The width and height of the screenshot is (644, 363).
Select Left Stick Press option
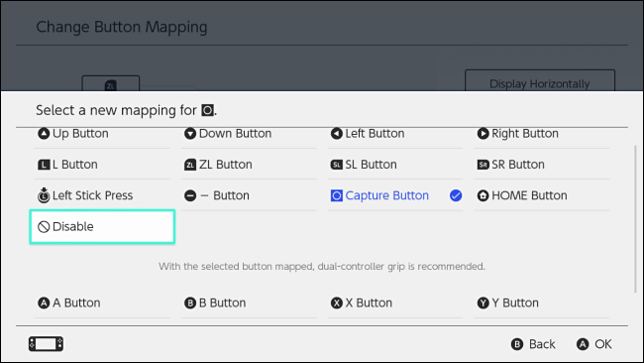pos(102,195)
